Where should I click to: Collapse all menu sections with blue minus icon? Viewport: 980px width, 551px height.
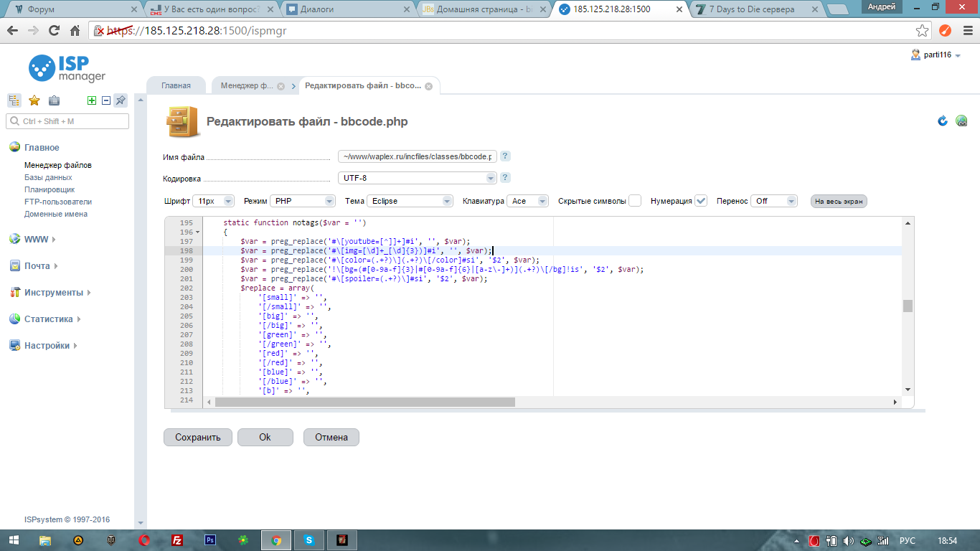[106, 100]
